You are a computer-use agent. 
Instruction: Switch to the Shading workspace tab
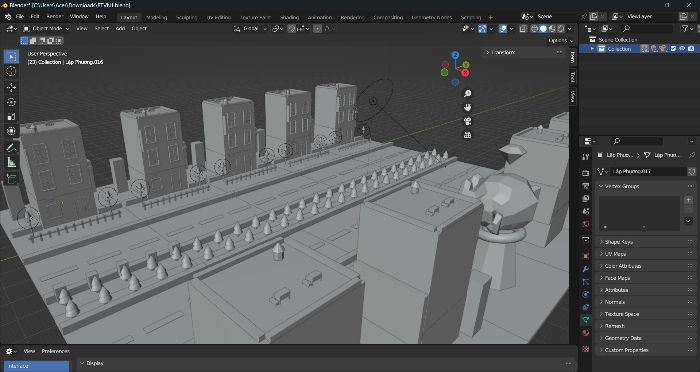point(289,17)
